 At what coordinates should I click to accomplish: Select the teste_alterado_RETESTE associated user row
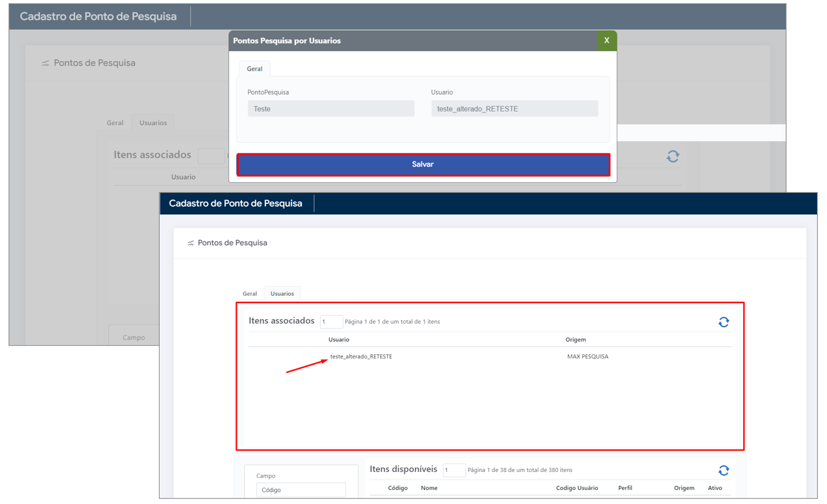coord(361,356)
